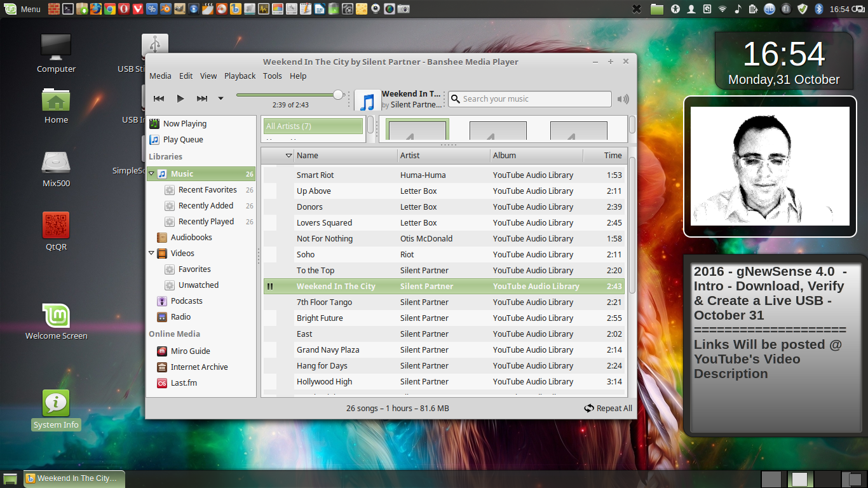Collapse the Videos tree node

click(151, 253)
